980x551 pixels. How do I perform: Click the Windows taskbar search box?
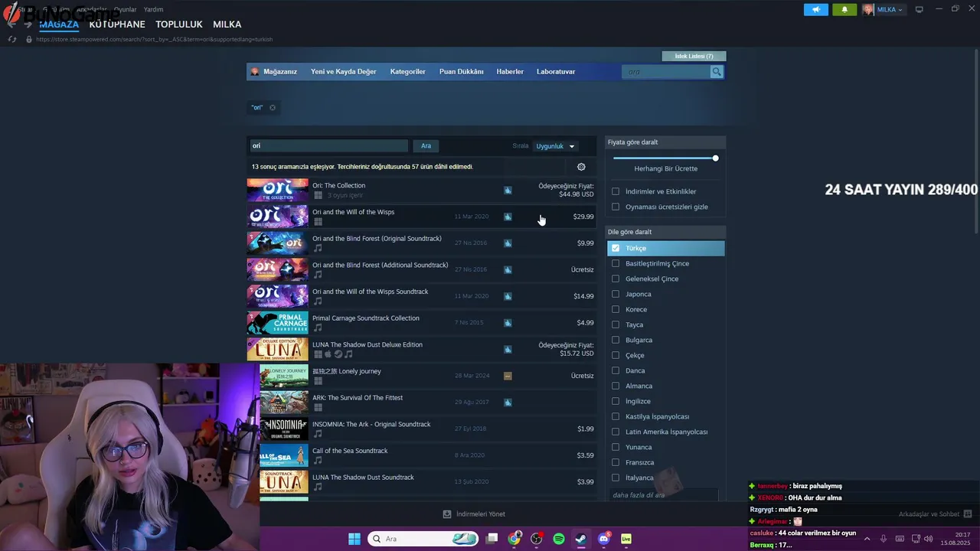point(424,539)
